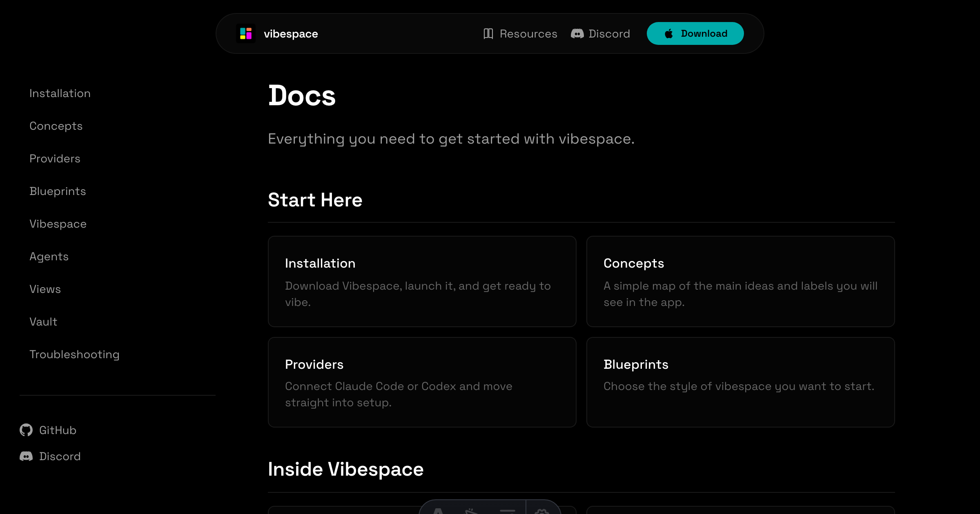Open Installation in the left sidebar
Image resolution: width=980 pixels, height=514 pixels.
click(60, 93)
